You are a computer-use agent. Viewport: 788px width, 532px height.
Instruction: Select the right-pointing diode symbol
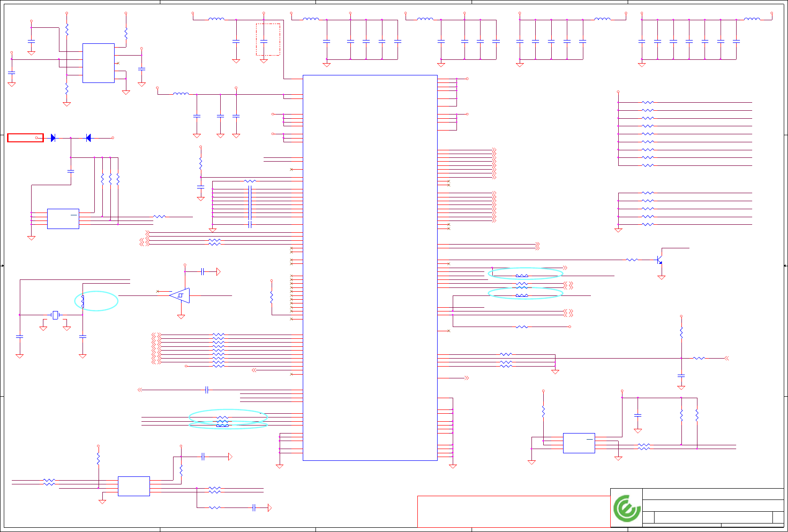pos(53,138)
